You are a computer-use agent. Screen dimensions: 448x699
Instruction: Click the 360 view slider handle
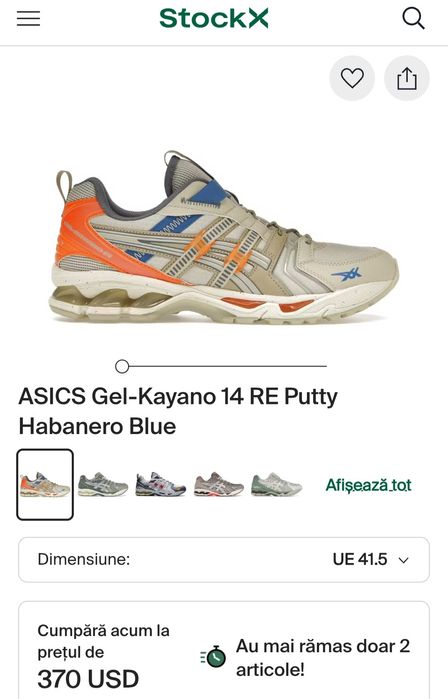pos(122,366)
